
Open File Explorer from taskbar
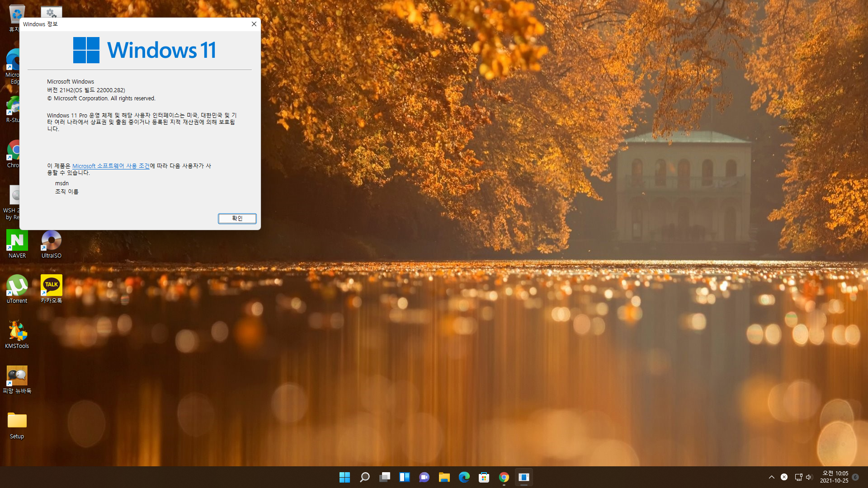point(444,477)
